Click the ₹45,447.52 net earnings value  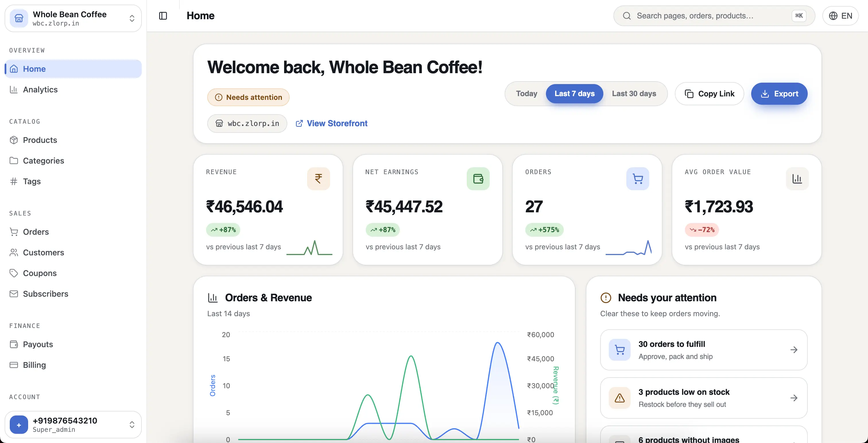[404, 207]
